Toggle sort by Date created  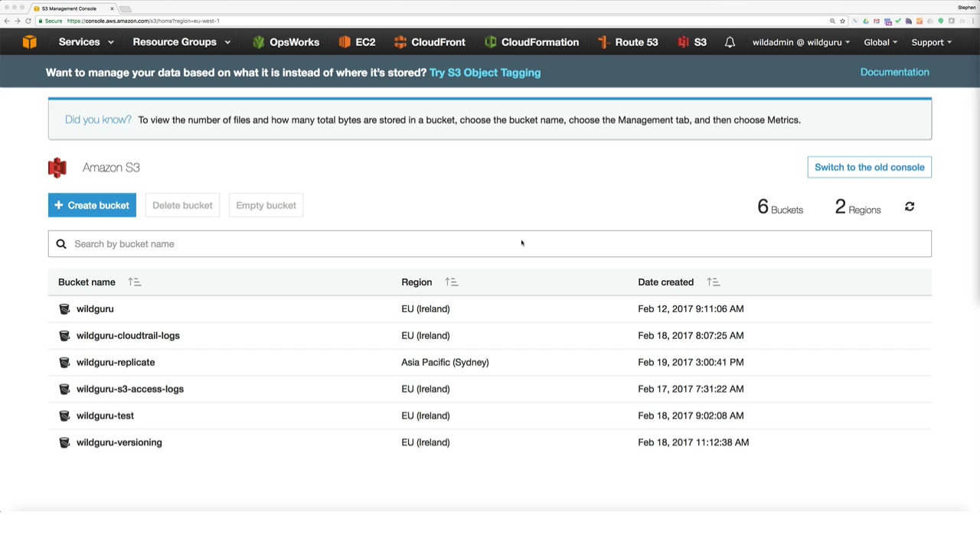pyautogui.click(x=713, y=282)
